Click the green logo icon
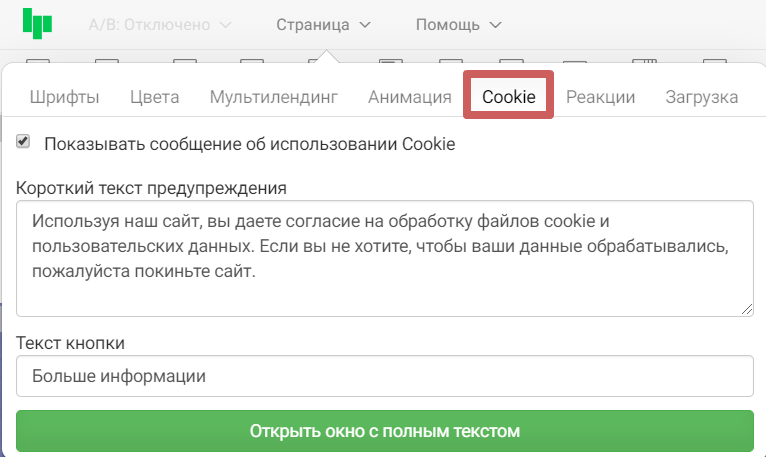This screenshot has height=457, width=766. 38,24
